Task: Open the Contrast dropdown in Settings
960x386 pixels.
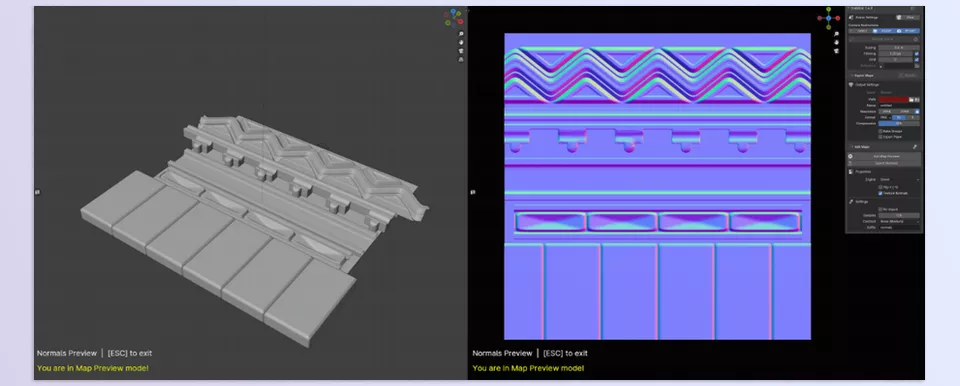Action: click(x=899, y=221)
